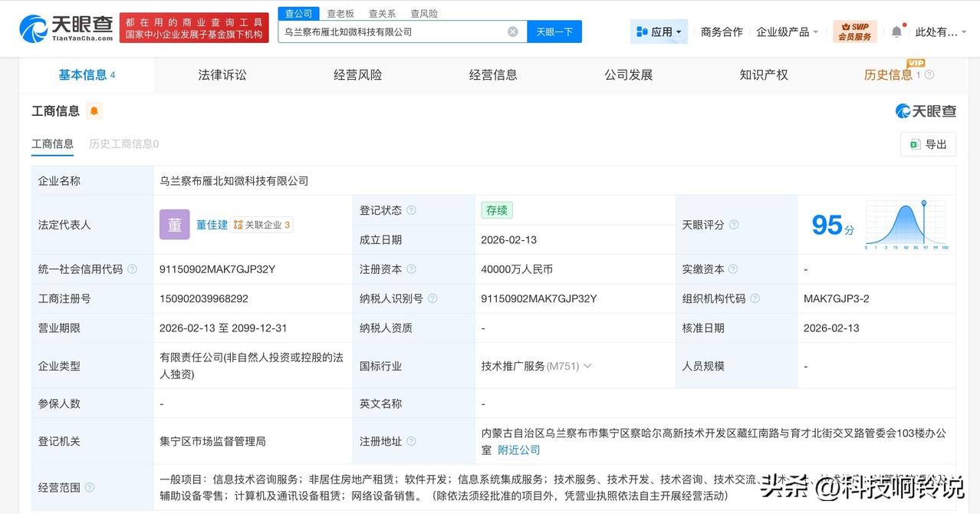Image resolution: width=980 pixels, height=514 pixels.
Task: Click registration number 150902039968292
Action: pyautogui.click(x=204, y=298)
